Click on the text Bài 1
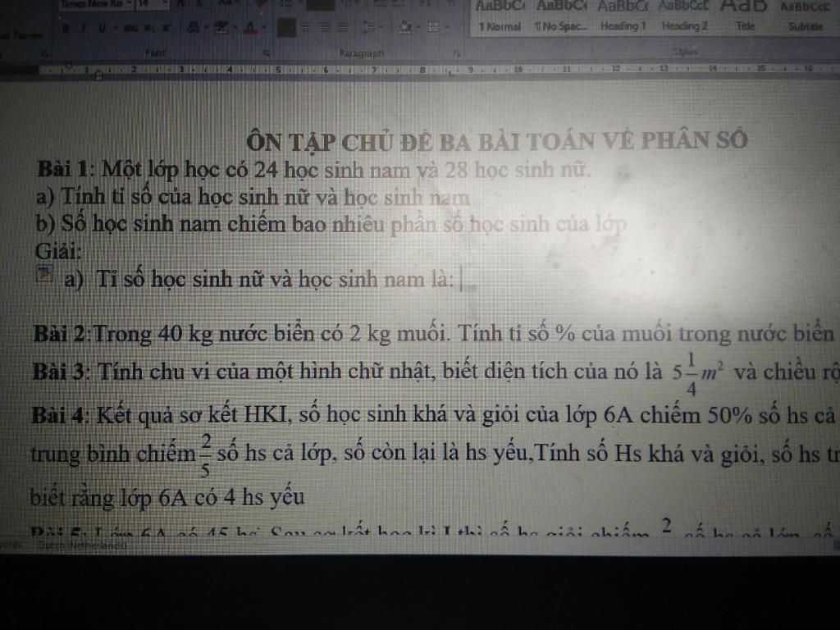Screen dimensions: 840x630 (62, 169)
